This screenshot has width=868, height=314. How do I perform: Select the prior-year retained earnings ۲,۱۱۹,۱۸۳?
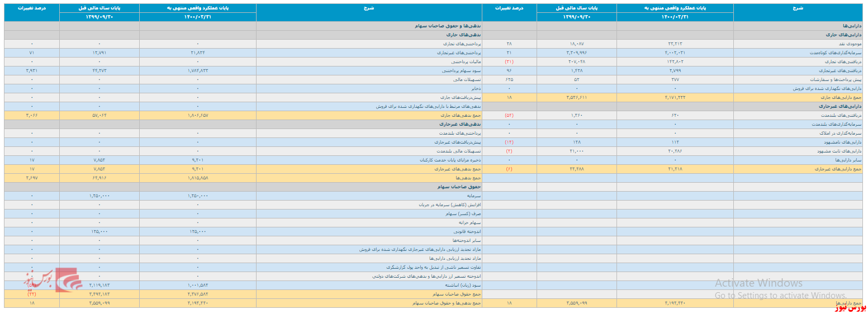click(99, 285)
